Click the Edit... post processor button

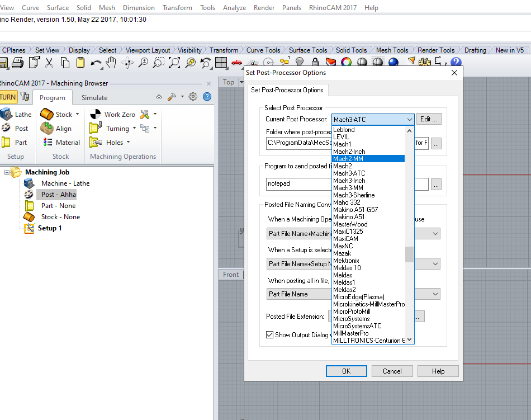coord(429,119)
